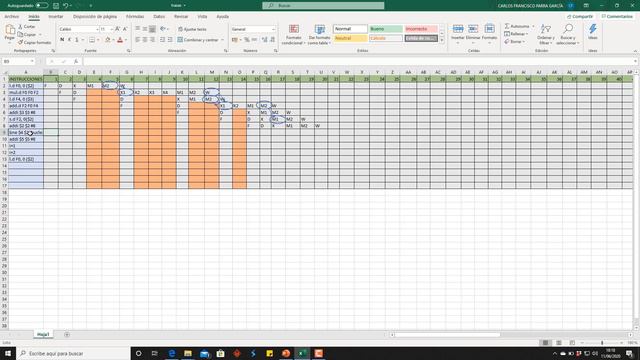The width and height of the screenshot is (640, 360).
Task: Click the save diskette icon
Action: tap(56, 6)
